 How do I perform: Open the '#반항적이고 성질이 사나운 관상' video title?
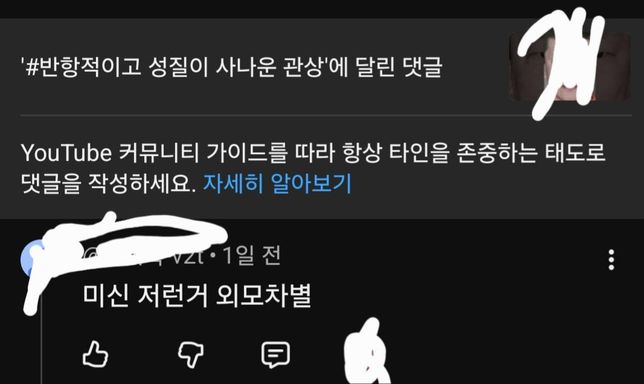(x=172, y=67)
